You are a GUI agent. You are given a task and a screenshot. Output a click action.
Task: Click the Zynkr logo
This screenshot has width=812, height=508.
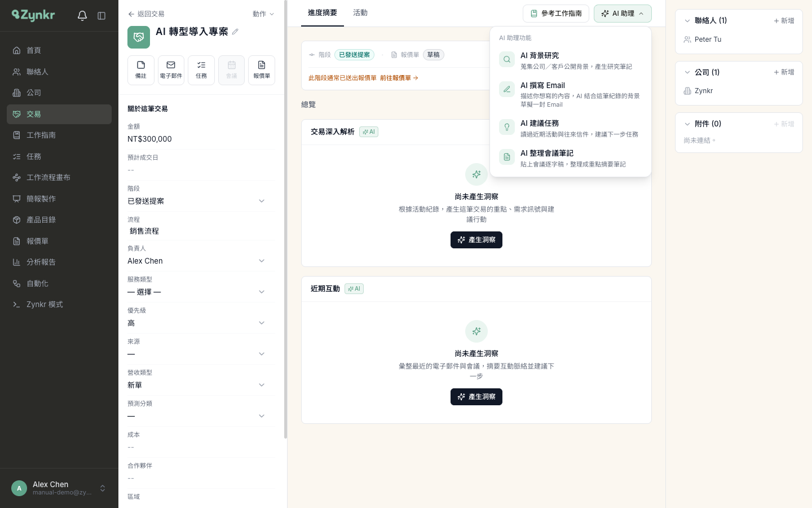point(33,15)
